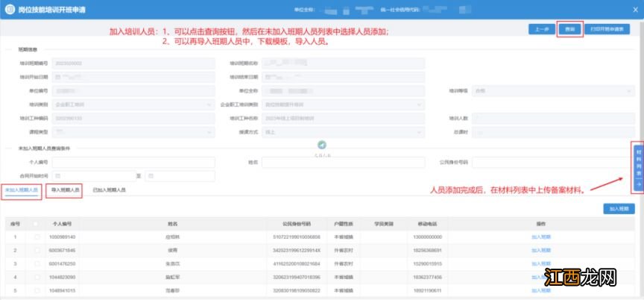The height and width of the screenshot is (300, 644).
Task: Open the 企业职工培训类别 dropdown
Action: coord(344,104)
